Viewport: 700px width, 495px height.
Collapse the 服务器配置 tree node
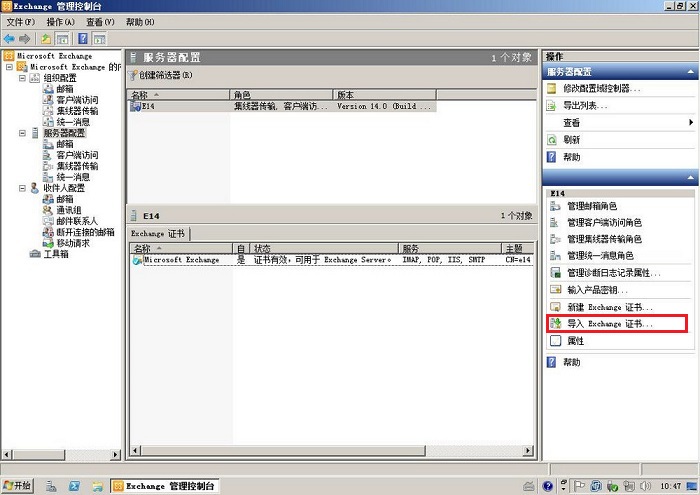(22, 133)
